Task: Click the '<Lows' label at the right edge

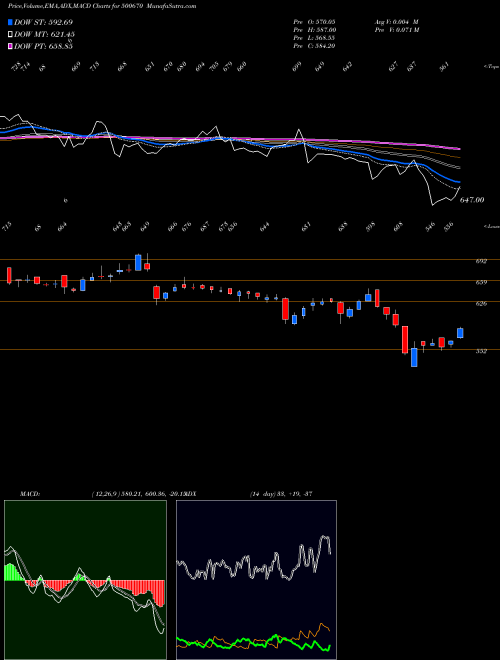Action: pos(491,226)
